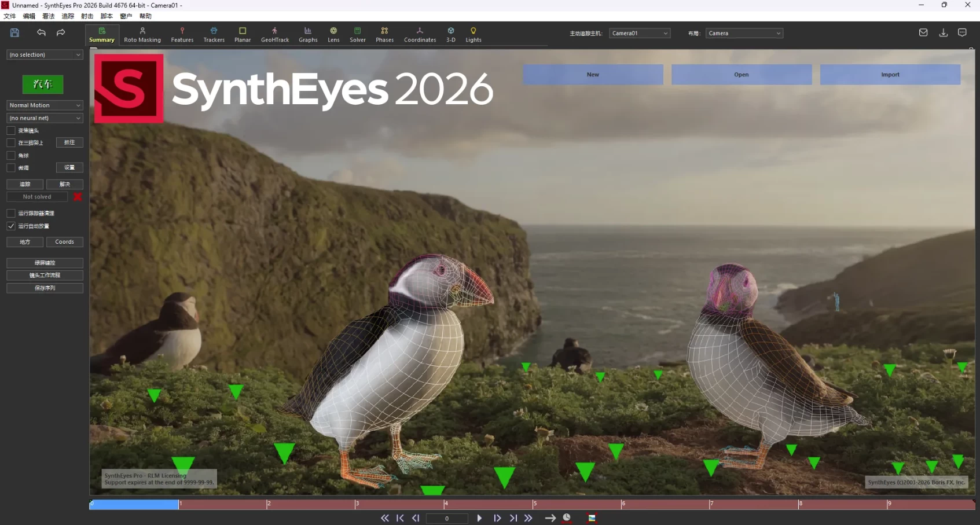Image resolution: width=980 pixels, height=525 pixels.
Task: Toggle the 变焦镜头 checkbox
Action: pyautogui.click(x=11, y=130)
